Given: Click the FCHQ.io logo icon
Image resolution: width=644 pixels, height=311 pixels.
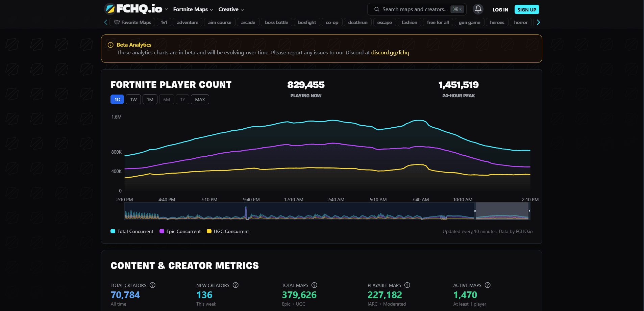Looking at the screenshot, I should click(x=110, y=9).
